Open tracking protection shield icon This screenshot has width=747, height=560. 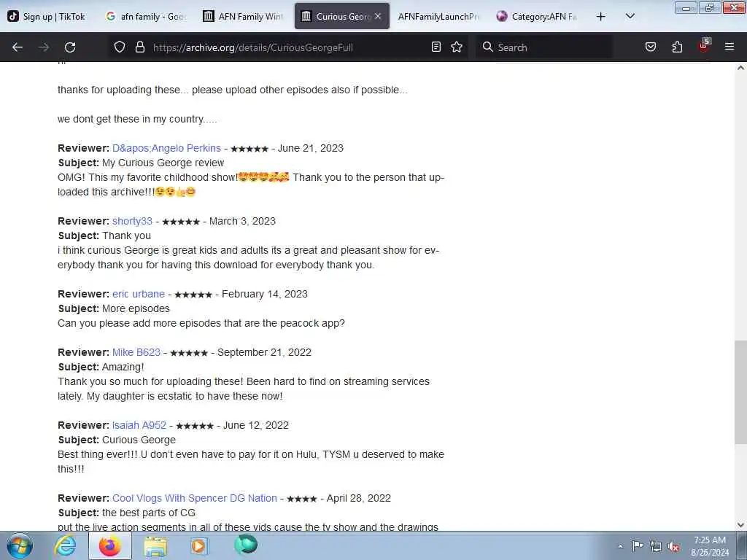tap(120, 47)
